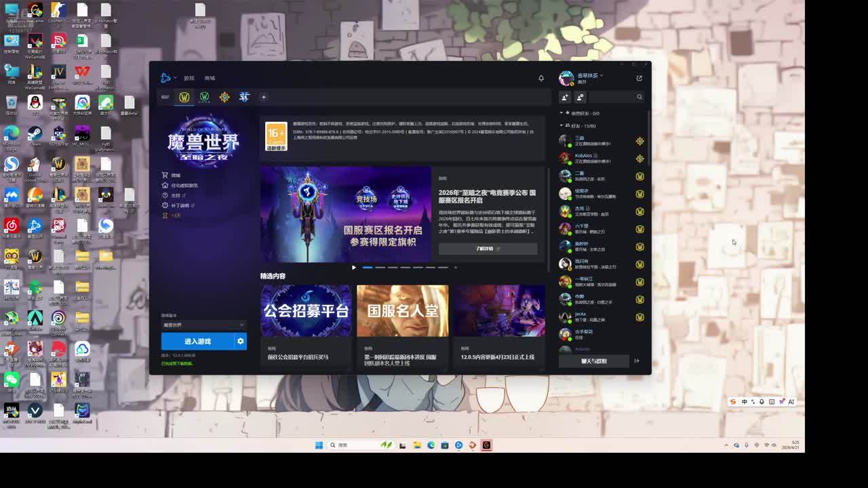Viewport: 868px width, 488px height.
Task: Click the add friend icon
Action: click(565, 97)
